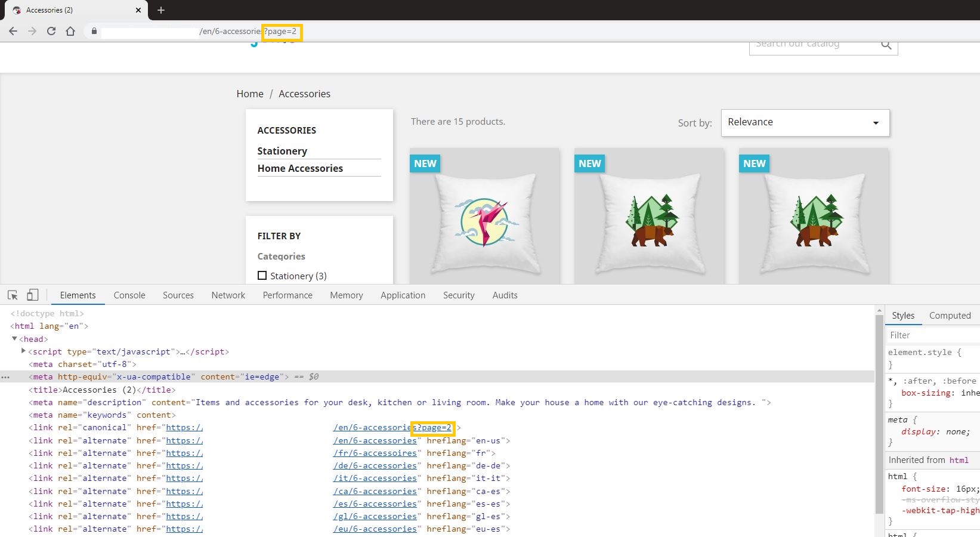Click the browser forward arrow
The image size is (980, 537).
tap(32, 31)
